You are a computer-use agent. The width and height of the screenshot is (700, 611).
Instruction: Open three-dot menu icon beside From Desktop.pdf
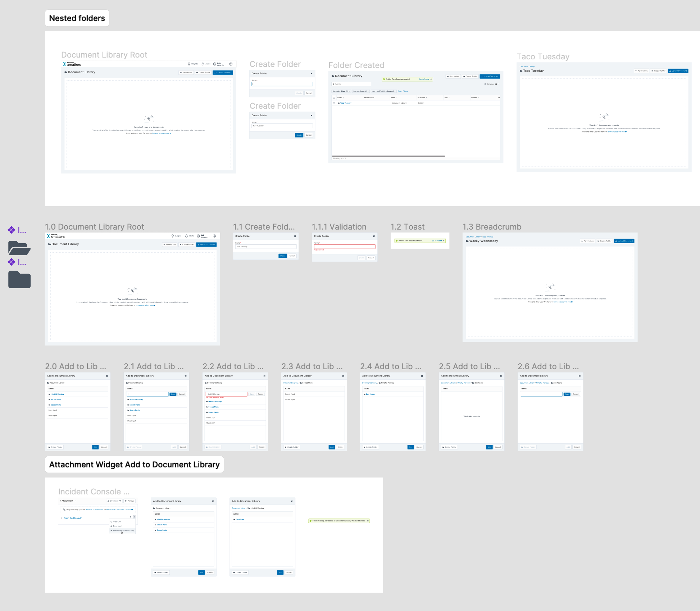[134, 517]
